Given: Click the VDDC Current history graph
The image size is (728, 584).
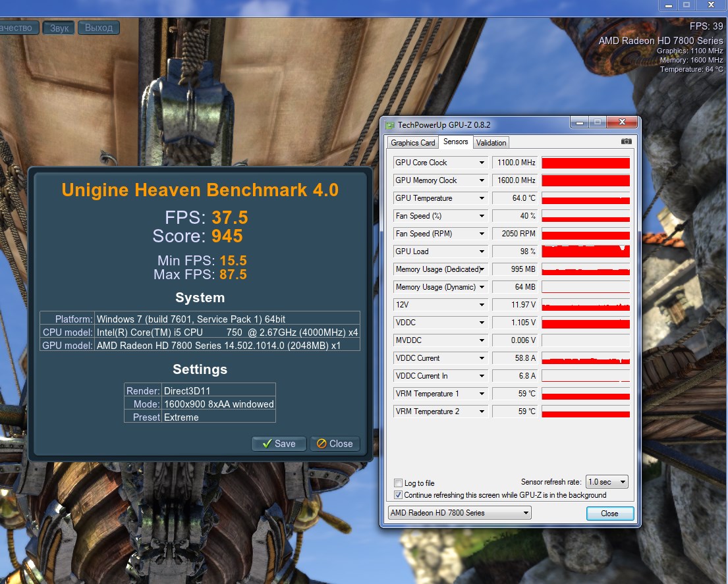Looking at the screenshot, I should [586, 358].
